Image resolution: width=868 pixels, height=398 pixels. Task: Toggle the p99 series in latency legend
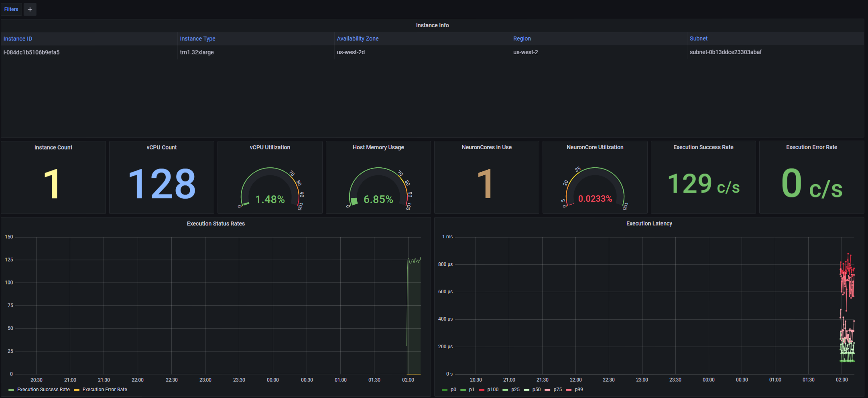tap(579, 390)
